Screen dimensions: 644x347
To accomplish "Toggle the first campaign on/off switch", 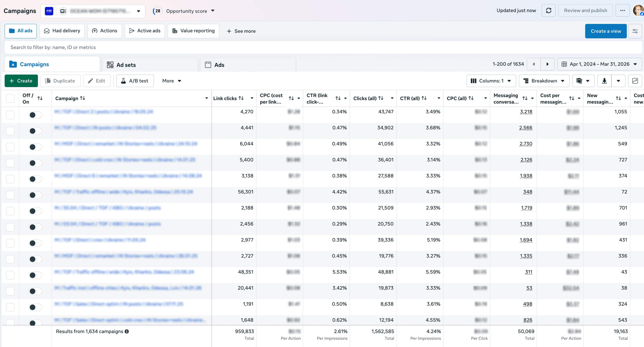I will point(35,115).
